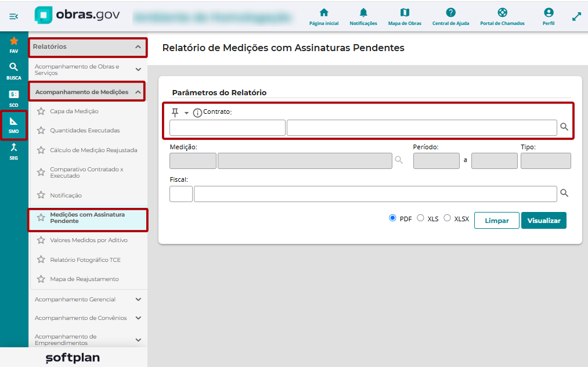Select the PDF output format

392,218
